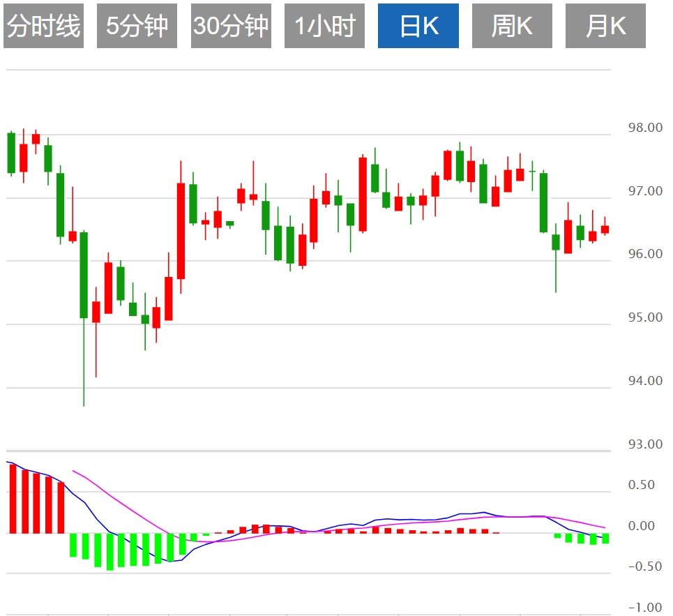The image size is (673, 616).
Task: Open the 月K monthly chart tab
Action: [x=605, y=27]
